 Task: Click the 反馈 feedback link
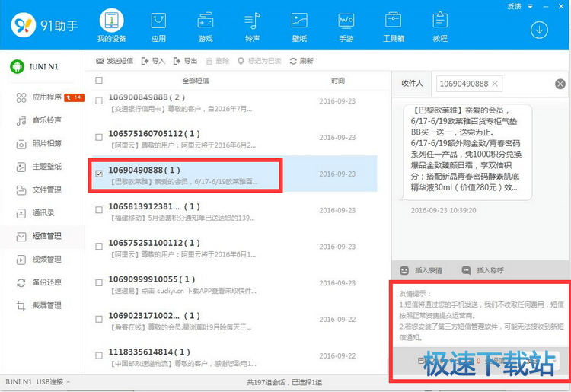click(x=514, y=6)
